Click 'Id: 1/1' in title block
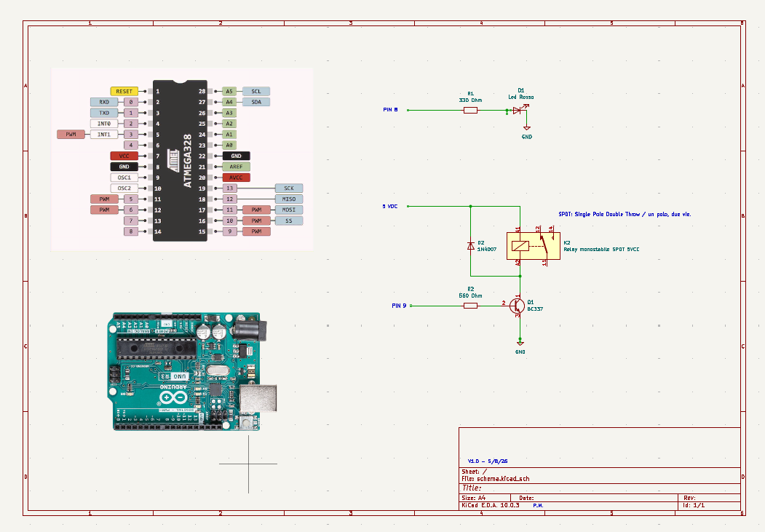765x532 pixels. pos(694,505)
